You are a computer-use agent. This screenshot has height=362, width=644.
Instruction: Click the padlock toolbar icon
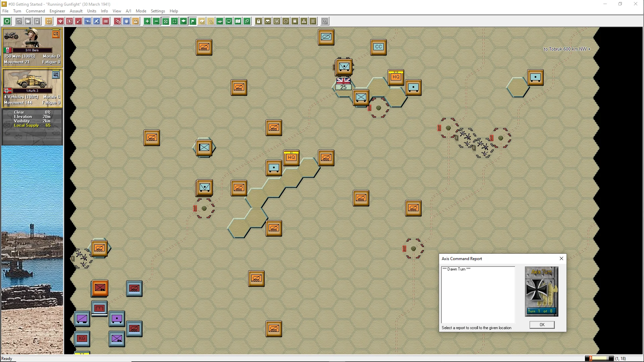click(259, 21)
